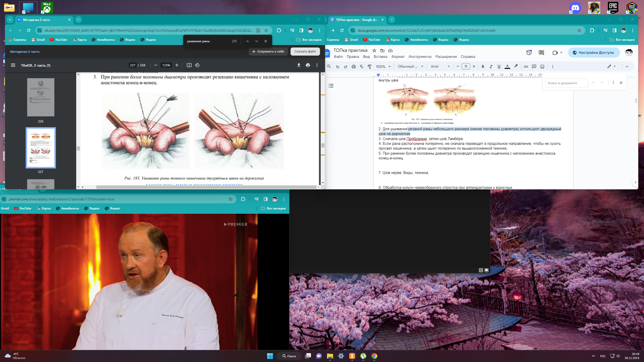Print the Google document
The image size is (644, 362).
[353, 66]
